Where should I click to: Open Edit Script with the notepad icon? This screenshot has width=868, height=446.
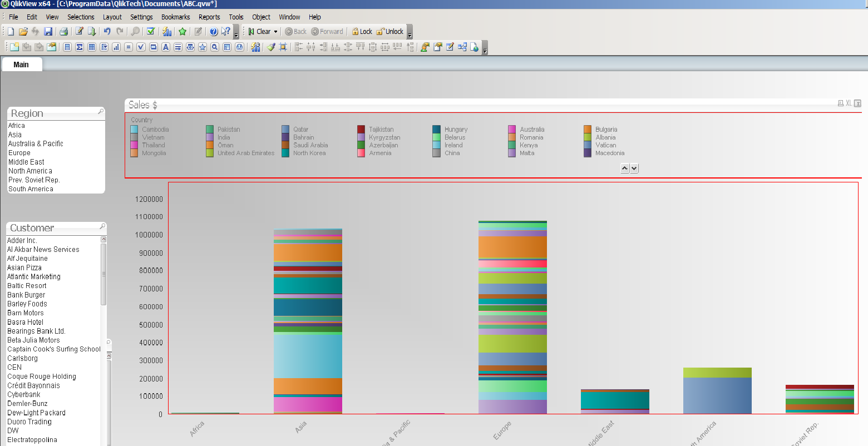click(x=80, y=32)
